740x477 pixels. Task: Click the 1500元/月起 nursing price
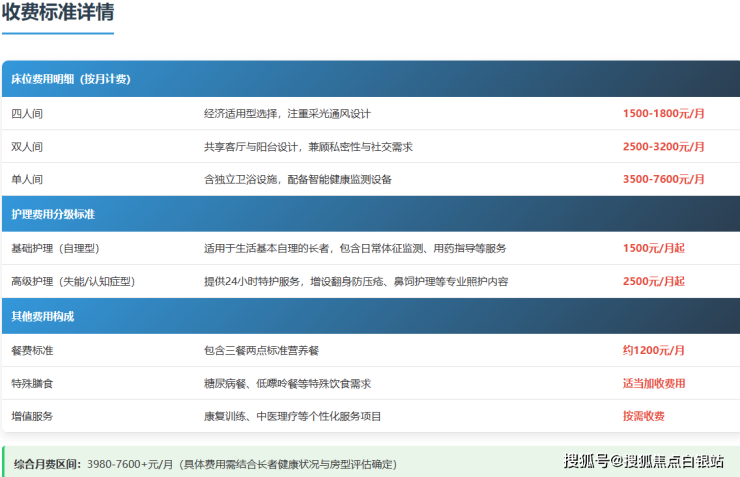pyautogui.click(x=654, y=248)
